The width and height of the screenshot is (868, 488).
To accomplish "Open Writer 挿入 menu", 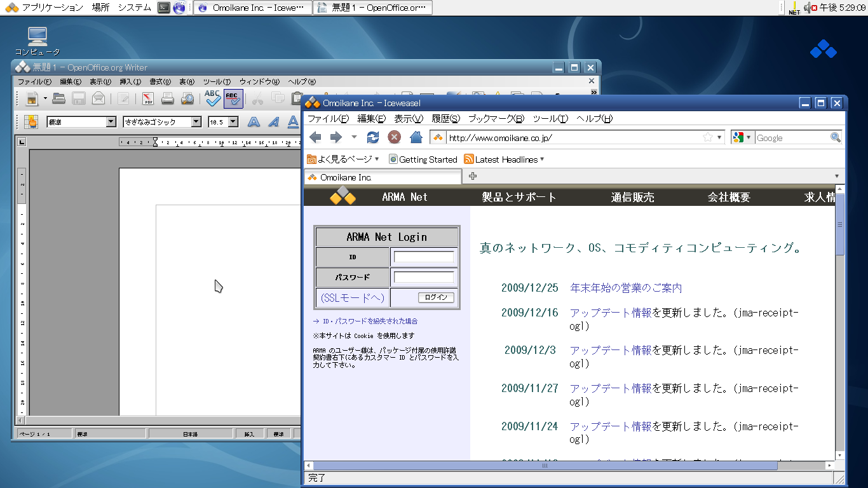I will 130,82.
